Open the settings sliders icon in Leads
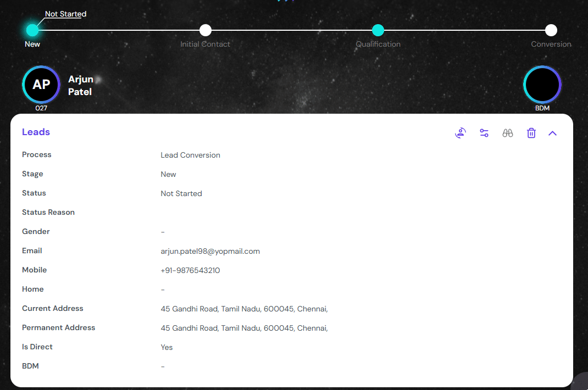 (484, 133)
